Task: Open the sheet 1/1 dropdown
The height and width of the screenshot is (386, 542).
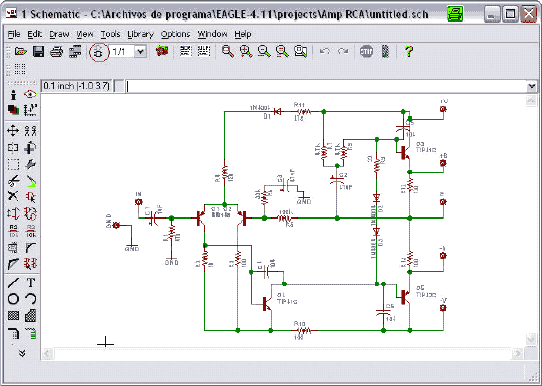Action: (x=140, y=52)
